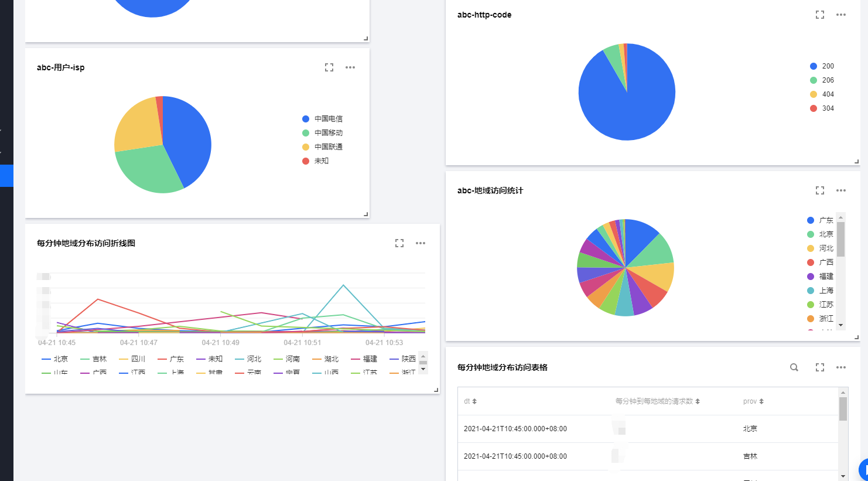This screenshot has height=481, width=868.
Task: Page up the 地域访问统计 legend list
Action: (841, 217)
